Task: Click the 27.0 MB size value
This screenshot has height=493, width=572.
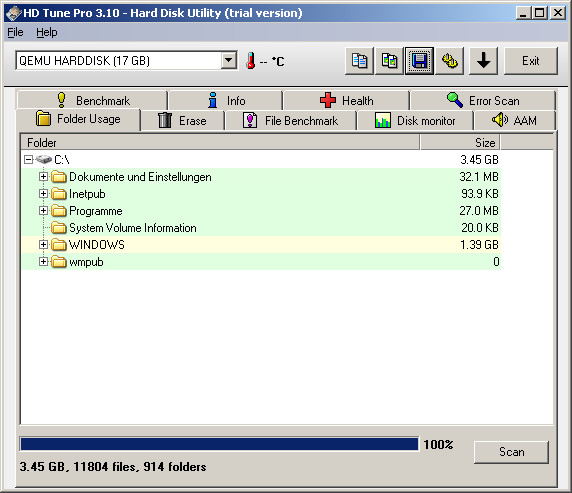Action: point(479,211)
